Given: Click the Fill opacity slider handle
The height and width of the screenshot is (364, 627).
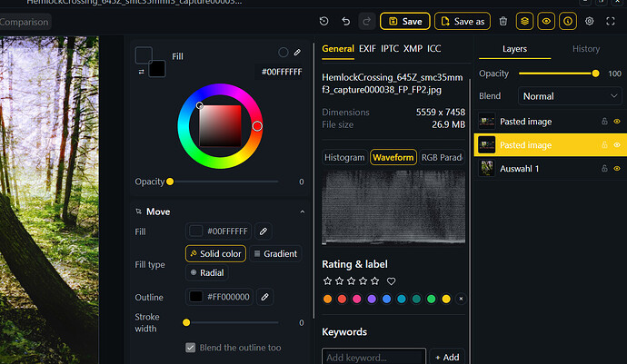Looking at the screenshot, I should click(x=170, y=182).
